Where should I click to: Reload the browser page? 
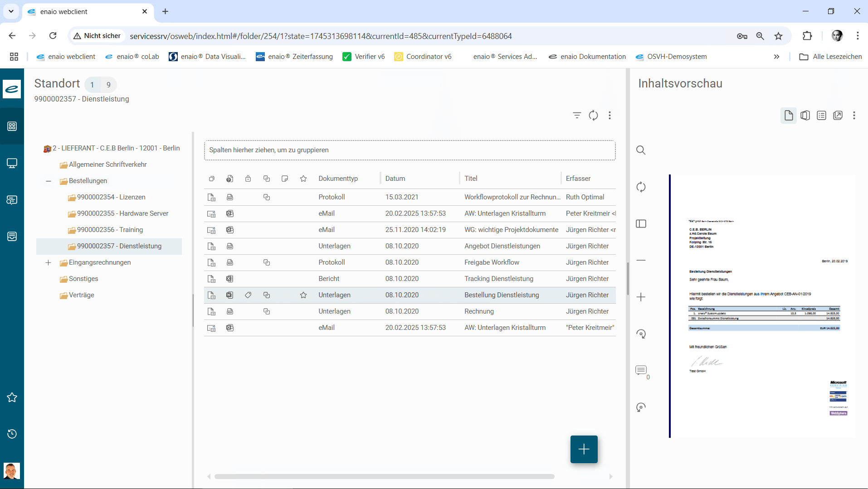[53, 36]
